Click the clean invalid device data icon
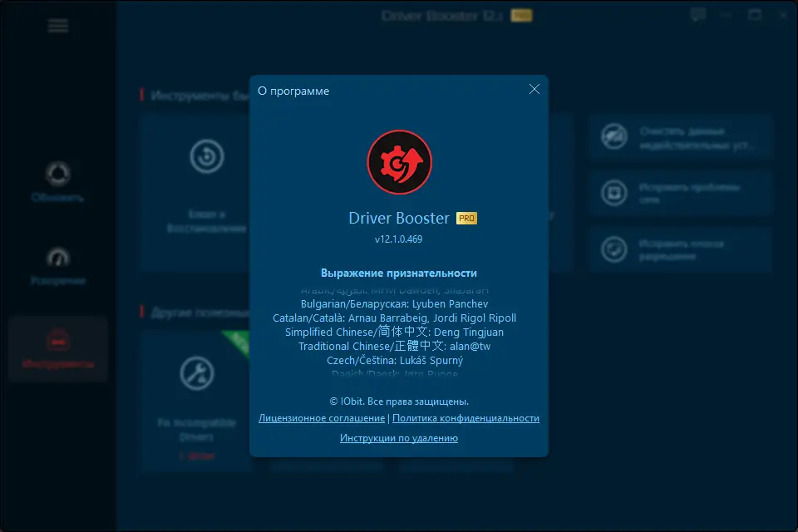798x532 pixels. tap(614, 136)
